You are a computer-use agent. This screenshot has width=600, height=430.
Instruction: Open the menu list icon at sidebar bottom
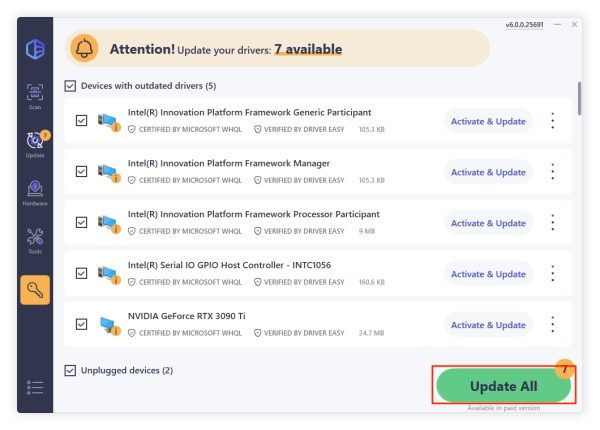click(x=34, y=387)
